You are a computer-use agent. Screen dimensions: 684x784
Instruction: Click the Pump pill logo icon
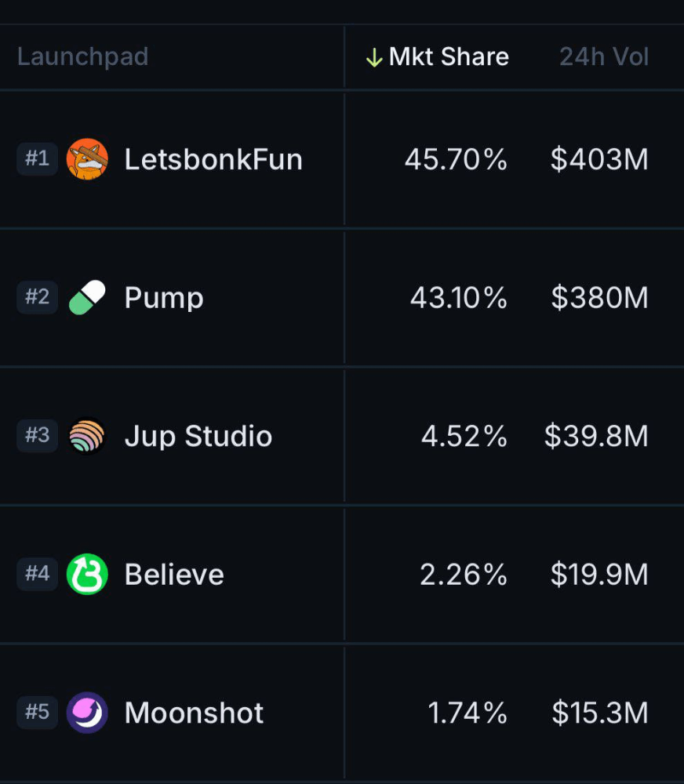coord(87,297)
